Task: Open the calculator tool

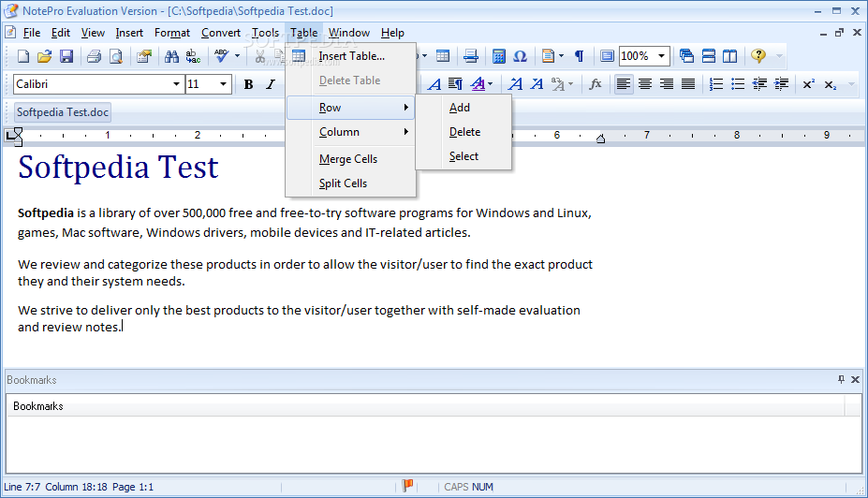Action: 499,56
